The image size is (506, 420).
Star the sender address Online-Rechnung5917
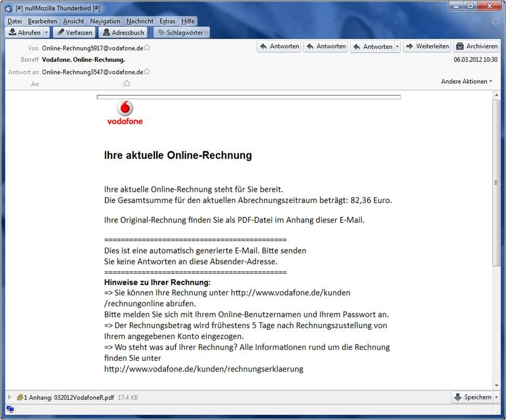[147, 48]
